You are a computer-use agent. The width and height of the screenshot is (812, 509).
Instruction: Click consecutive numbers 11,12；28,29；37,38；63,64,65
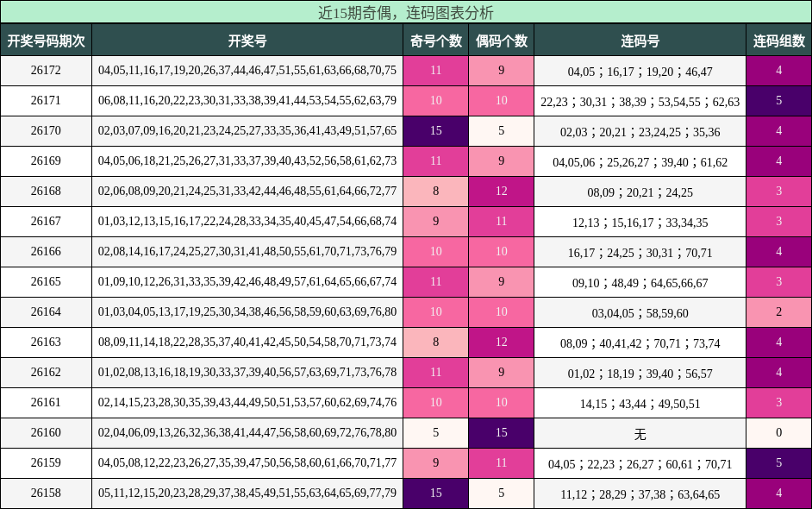point(640,494)
